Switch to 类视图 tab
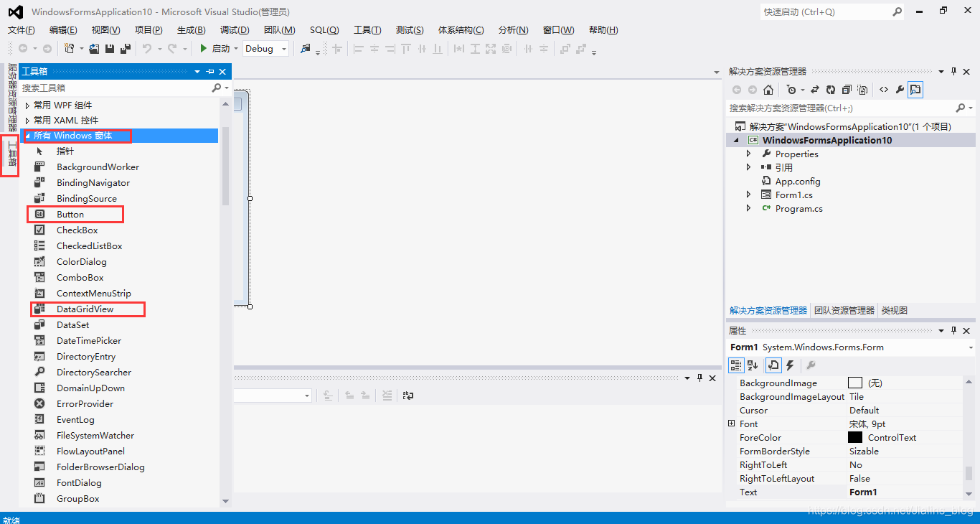 pos(895,311)
